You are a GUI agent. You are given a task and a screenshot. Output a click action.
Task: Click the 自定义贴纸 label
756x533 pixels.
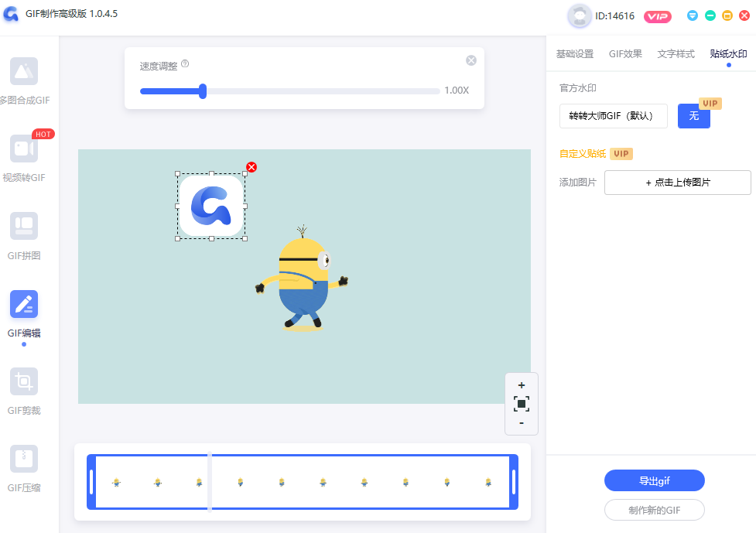[x=583, y=154]
